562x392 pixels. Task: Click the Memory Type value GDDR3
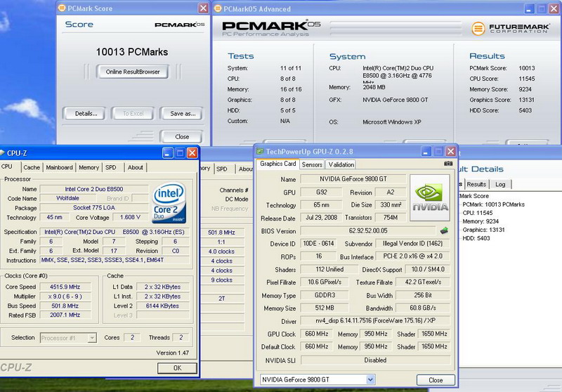325,295
